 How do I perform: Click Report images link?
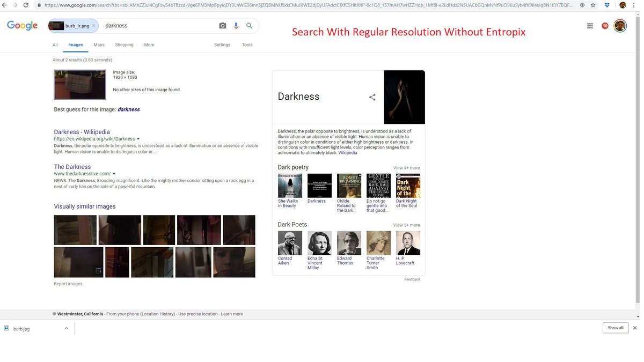coord(68,284)
